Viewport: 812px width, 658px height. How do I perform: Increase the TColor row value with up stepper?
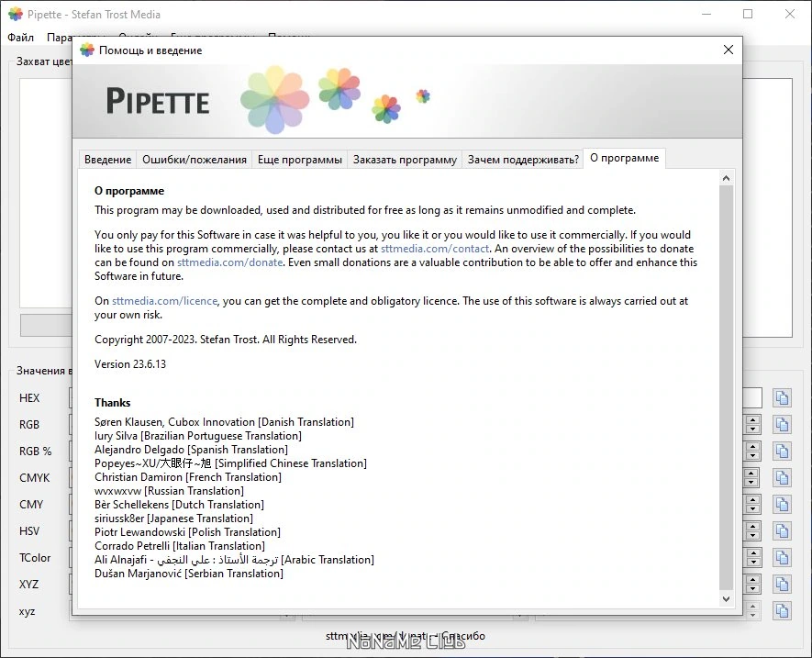[754, 553]
